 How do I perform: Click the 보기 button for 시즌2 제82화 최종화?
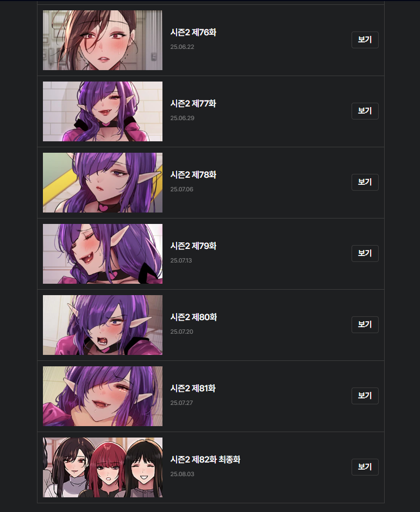click(365, 467)
